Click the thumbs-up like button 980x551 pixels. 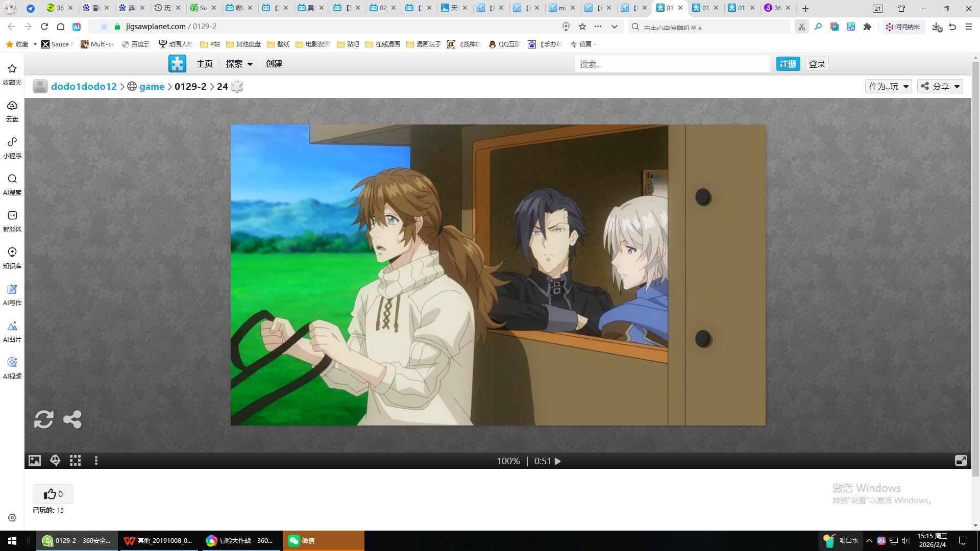coord(53,494)
